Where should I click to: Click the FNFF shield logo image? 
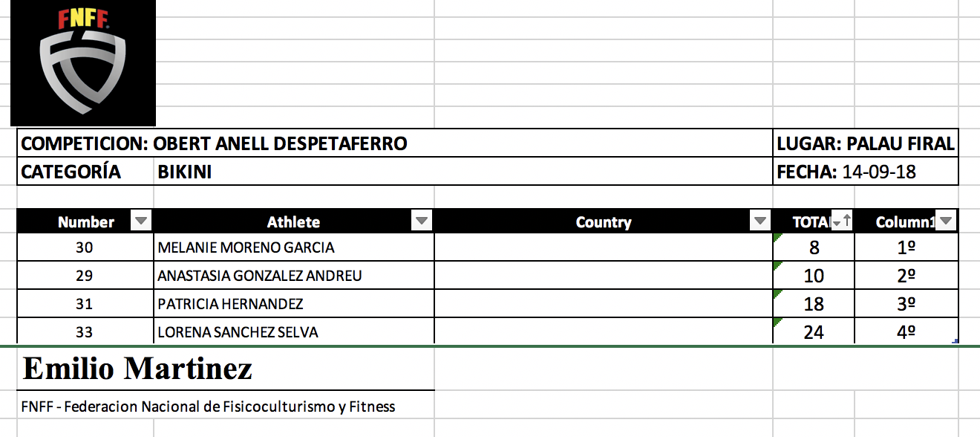point(82,63)
